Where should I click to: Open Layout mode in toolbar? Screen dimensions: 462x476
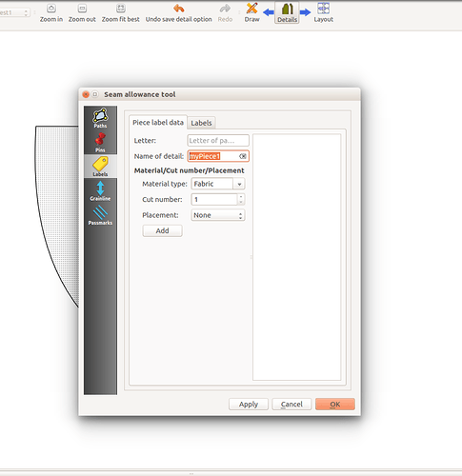pos(323,12)
